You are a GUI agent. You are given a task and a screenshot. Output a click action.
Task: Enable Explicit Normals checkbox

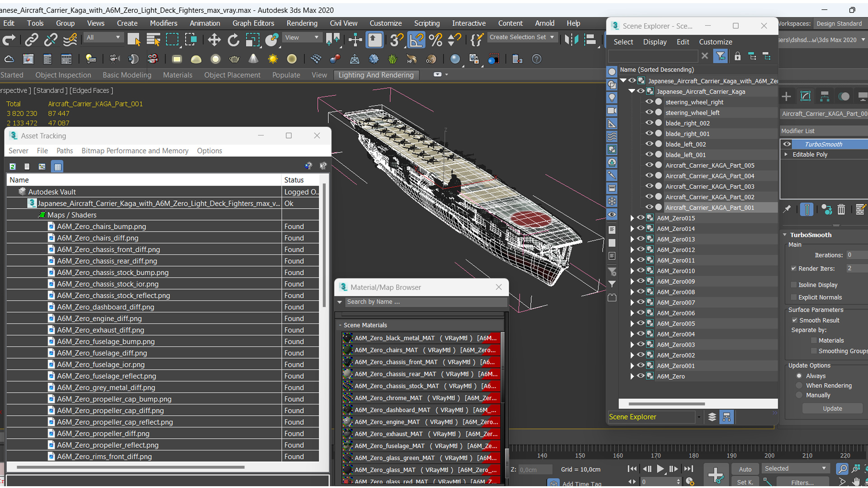pos(794,297)
